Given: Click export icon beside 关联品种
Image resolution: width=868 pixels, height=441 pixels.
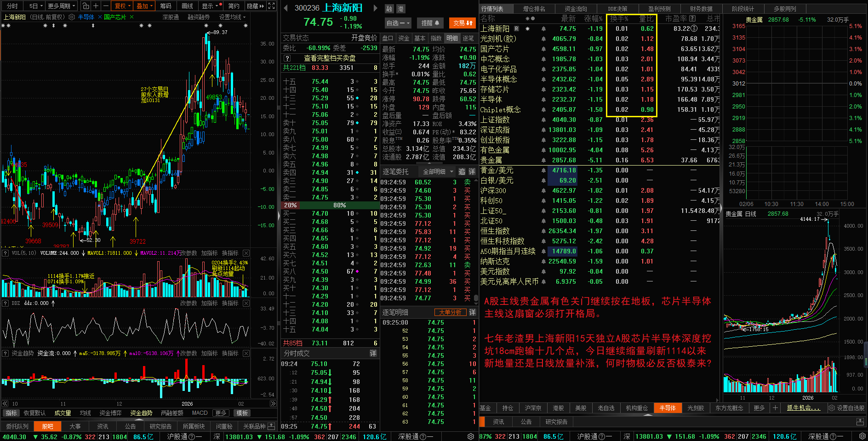Looking at the screenshot, I should (x=271, y=426).
